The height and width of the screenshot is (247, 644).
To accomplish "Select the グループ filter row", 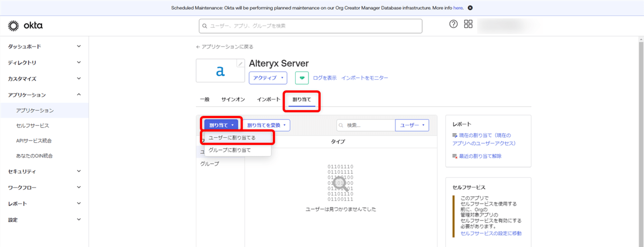I will coord(221,164).
